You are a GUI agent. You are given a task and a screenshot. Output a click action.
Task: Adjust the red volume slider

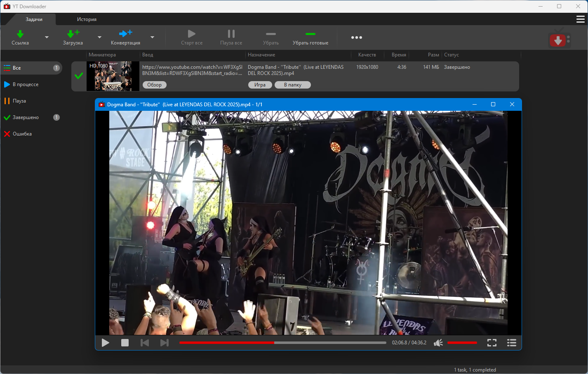[462, 343]
